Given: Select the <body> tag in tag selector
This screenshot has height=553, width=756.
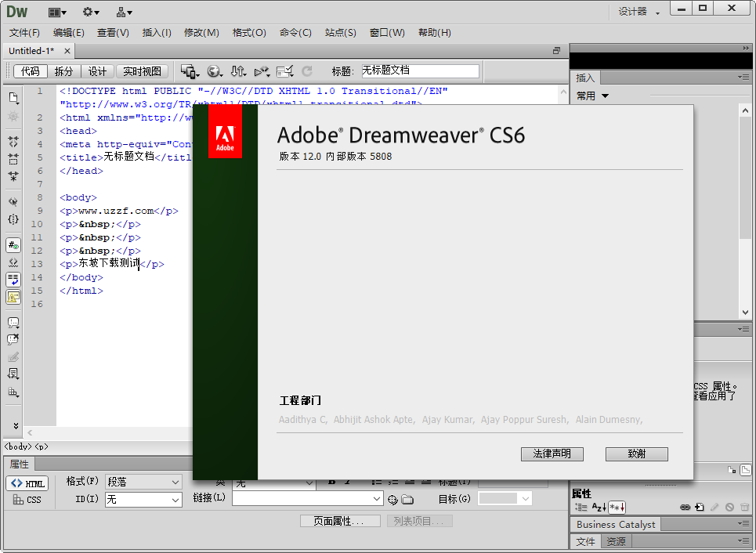Looking at the screenshot, I should click(18, 446).
